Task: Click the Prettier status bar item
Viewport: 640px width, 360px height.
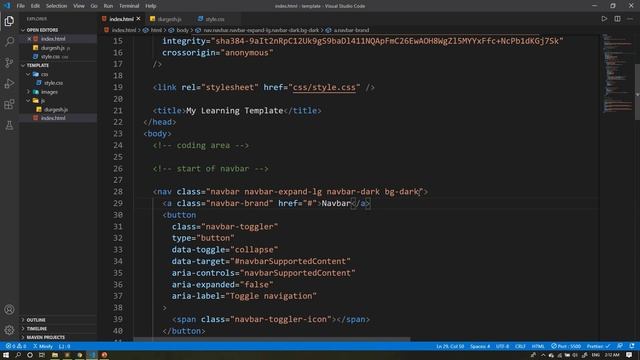Action: click(x=598, y=346)
